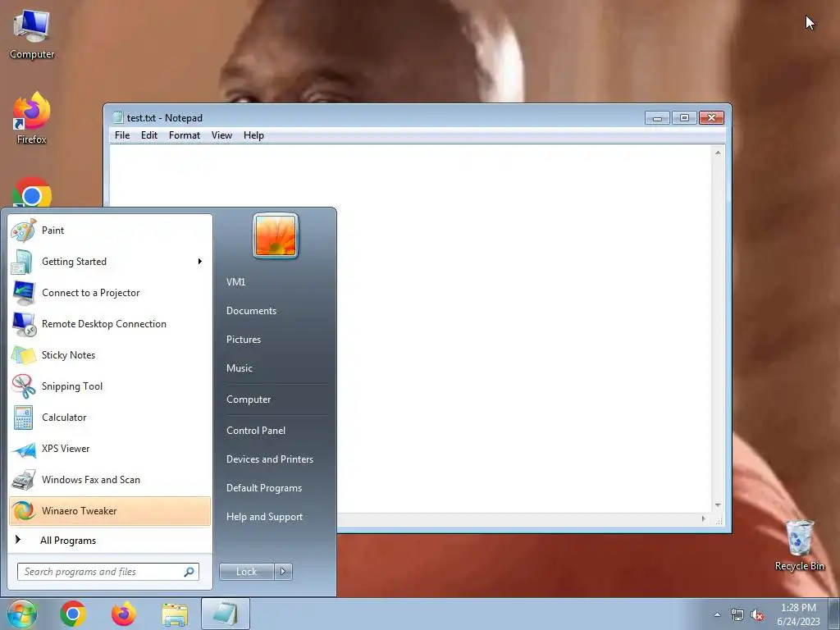Click the Lock button

point(247,572)
